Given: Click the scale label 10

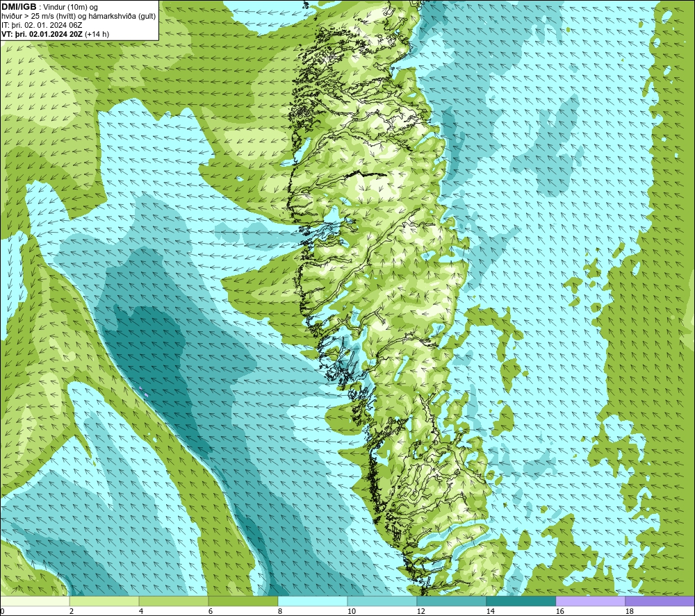Looking at the screenshot, I should click(351, 611).
